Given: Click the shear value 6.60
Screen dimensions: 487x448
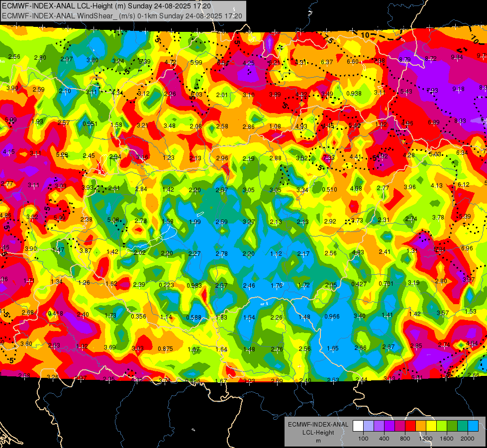Looking at the screenshot, I should pos(353,62).
